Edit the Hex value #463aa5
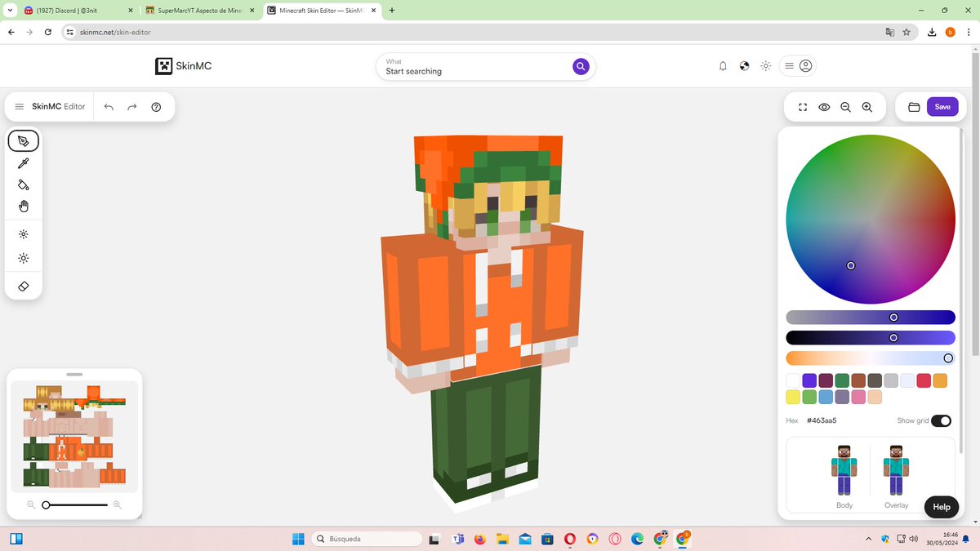Image resolution: width=980 pixels, height=551 pixels. click(x=822, y=420)
